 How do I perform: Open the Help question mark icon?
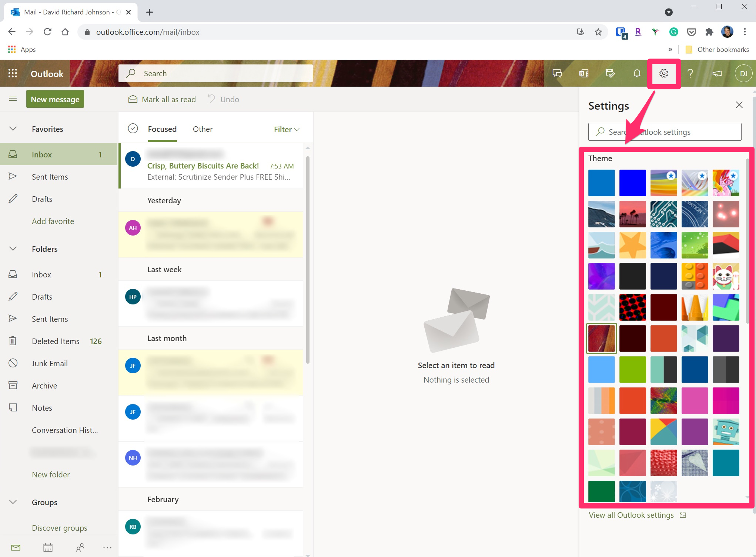tap(691, 73)
